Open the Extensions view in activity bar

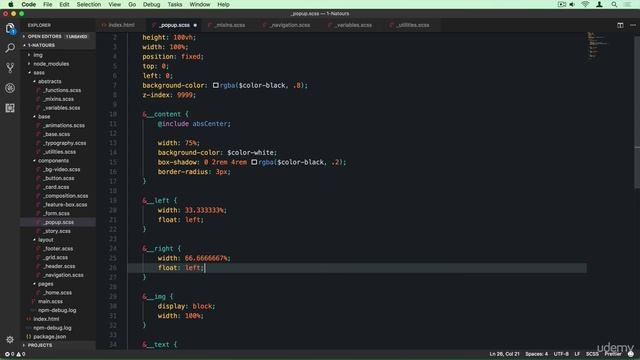pos(10,108)
